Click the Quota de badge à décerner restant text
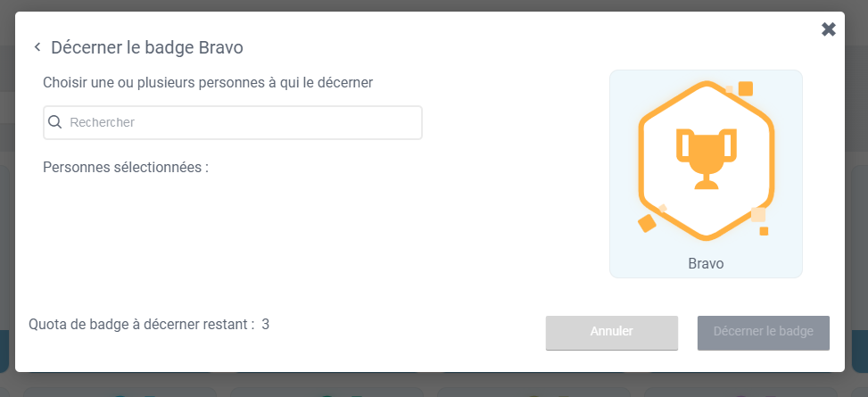Viewport: 868px width, 397px height. (x=142, y=324)
